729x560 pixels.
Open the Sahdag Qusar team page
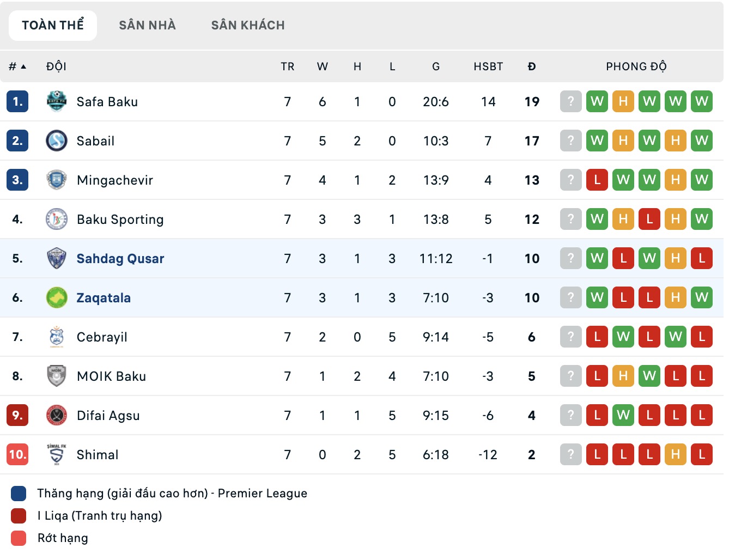click(x=120, y=258)
